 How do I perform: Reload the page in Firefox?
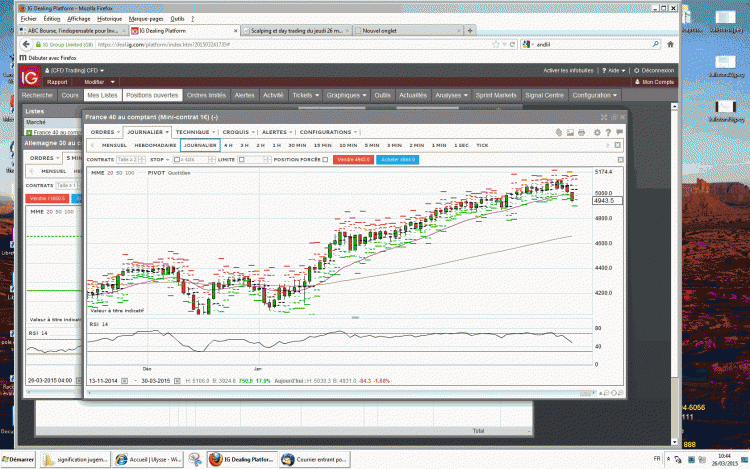pyautogui.click(x=512, y=44)
